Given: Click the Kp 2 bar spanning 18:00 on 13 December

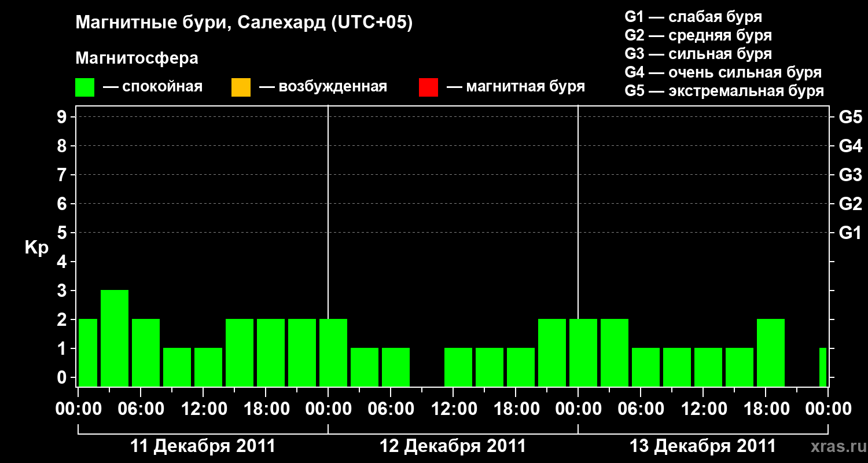Looking at the screenshot, I should (771, 352).
